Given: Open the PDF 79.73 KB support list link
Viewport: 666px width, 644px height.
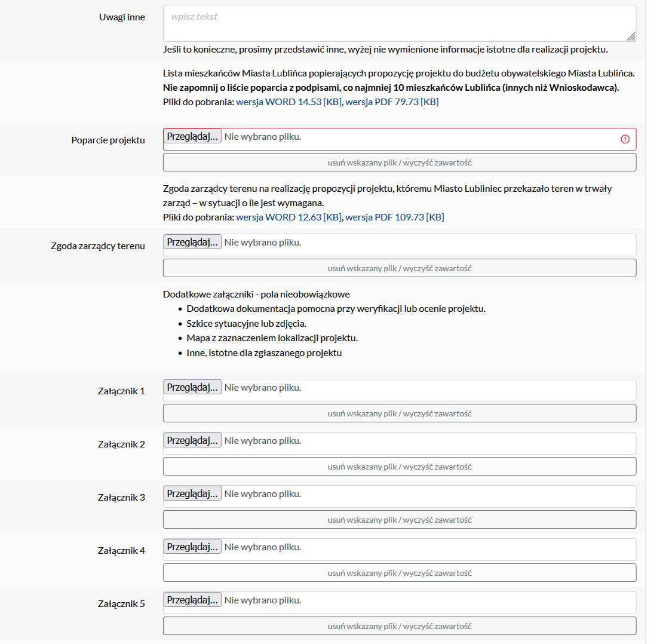Looking at the screenshot, I should pos(392,102).
